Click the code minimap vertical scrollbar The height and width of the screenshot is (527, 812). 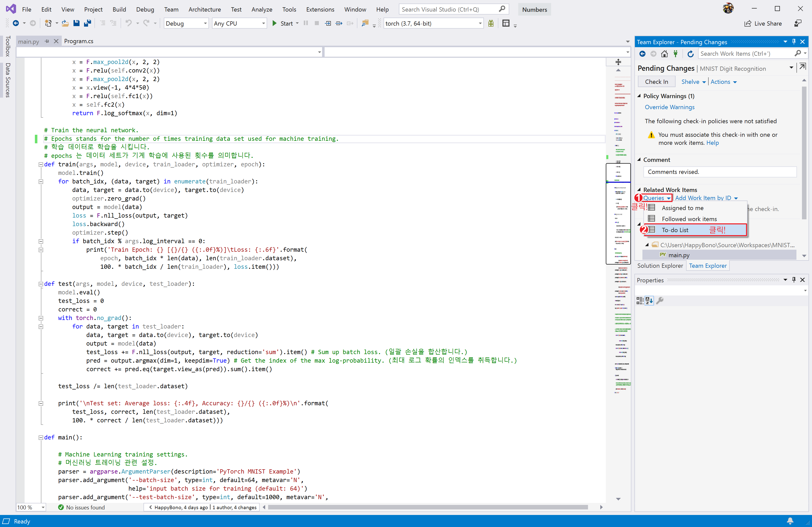(618, 214)
